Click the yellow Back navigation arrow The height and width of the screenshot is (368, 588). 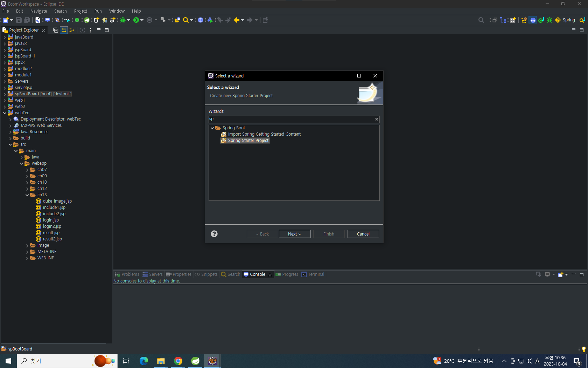(237, 20)
